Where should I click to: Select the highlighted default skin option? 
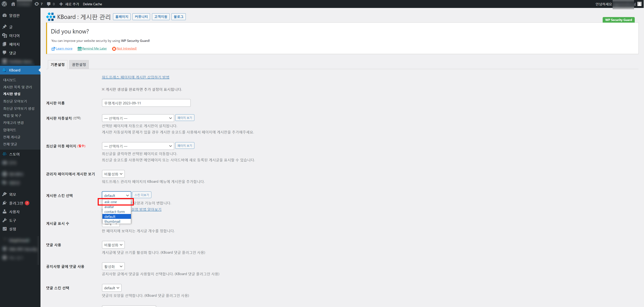[116, 217]
